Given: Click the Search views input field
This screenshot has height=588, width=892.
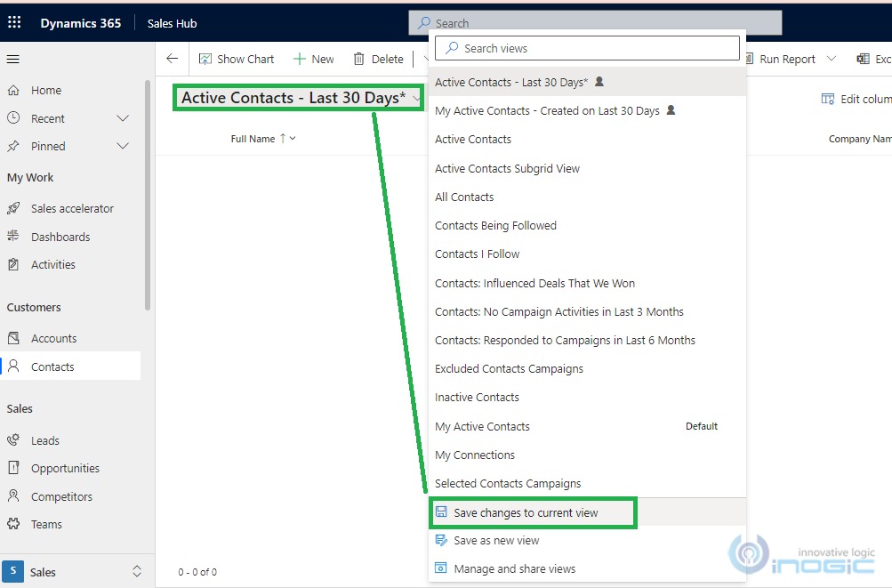Looking at the screenshot, I should coord(587,48).
